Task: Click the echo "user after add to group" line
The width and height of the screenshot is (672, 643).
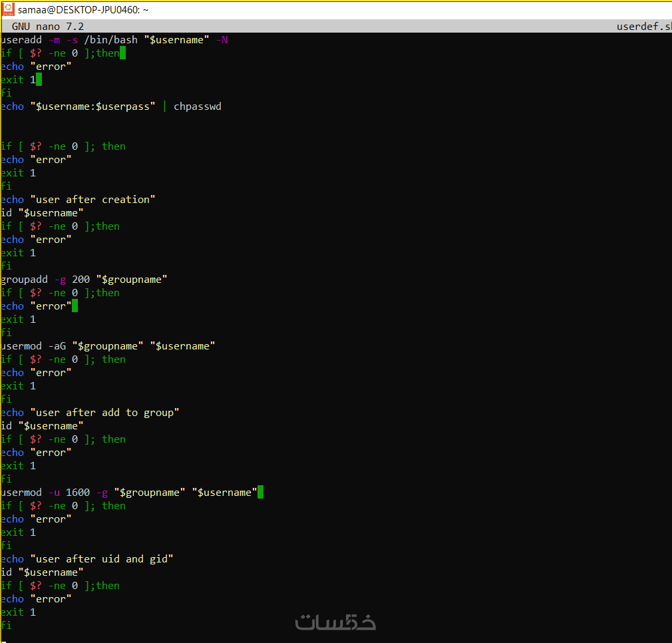Action: (90, 413)
